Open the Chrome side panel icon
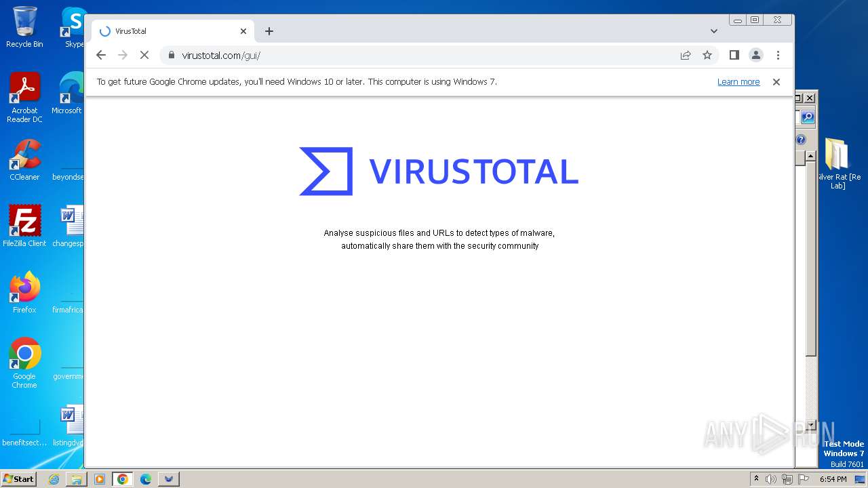This screenshot has height=488, width=868. [734, 55]
